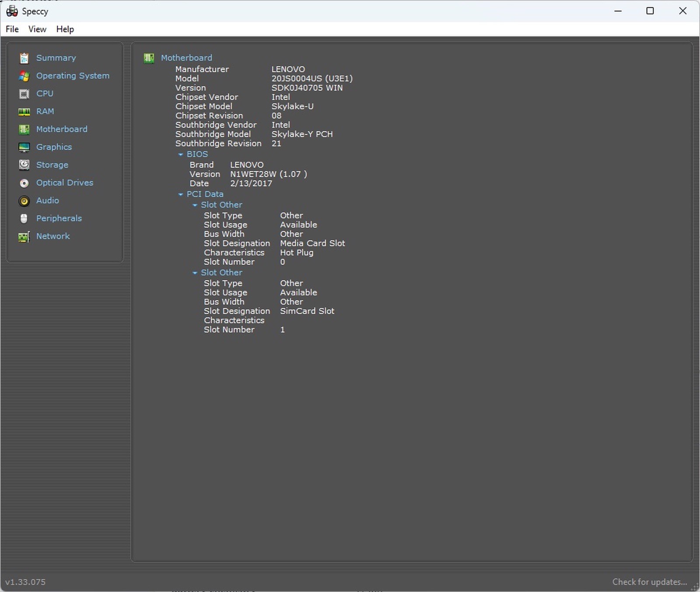Minimize the Speccy window
The height and width of the screenshot is (592, 700).
(x=618, y=11)
